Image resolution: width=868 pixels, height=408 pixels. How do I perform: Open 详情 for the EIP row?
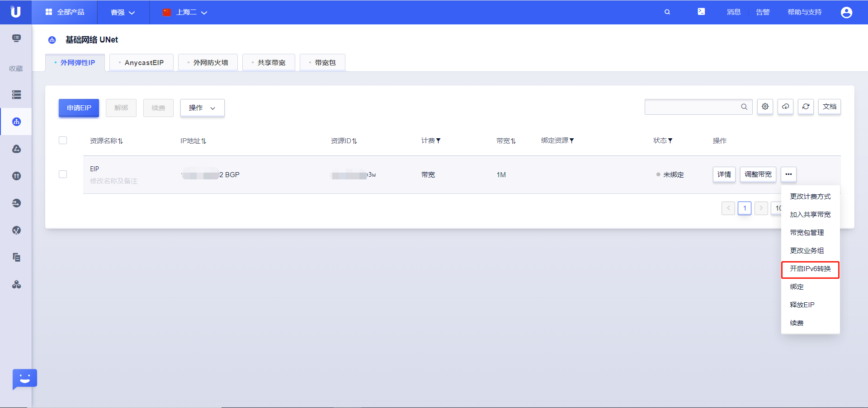click(x=724, y=174)
